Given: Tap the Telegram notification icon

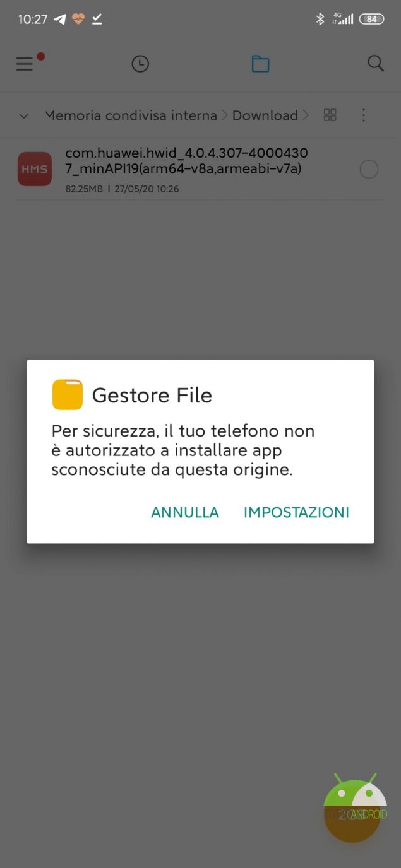Looking at the screenshot, I should coord(60,20).
